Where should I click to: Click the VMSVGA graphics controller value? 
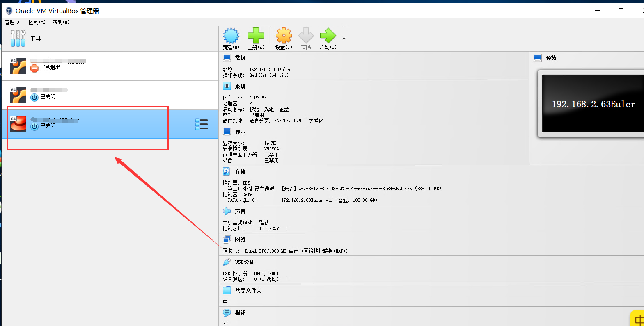(x=271, y=149)
